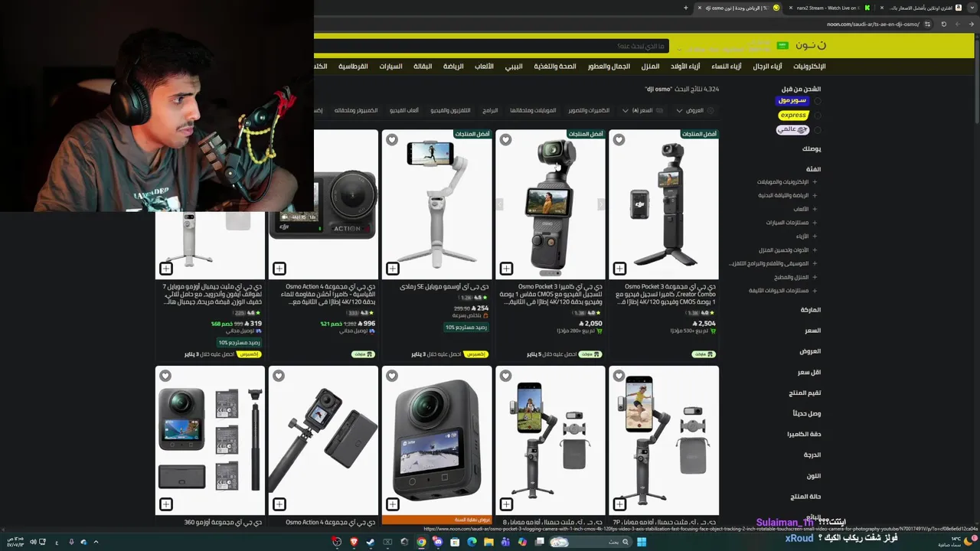Open the Osmo Action 4 camera product image

tap(323, 204)
